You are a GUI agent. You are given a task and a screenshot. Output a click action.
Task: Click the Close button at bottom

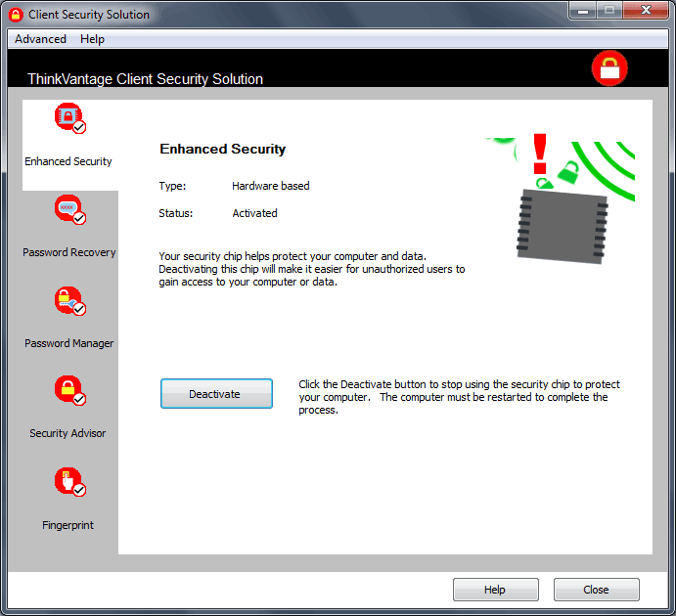click(x=596, y=590)
